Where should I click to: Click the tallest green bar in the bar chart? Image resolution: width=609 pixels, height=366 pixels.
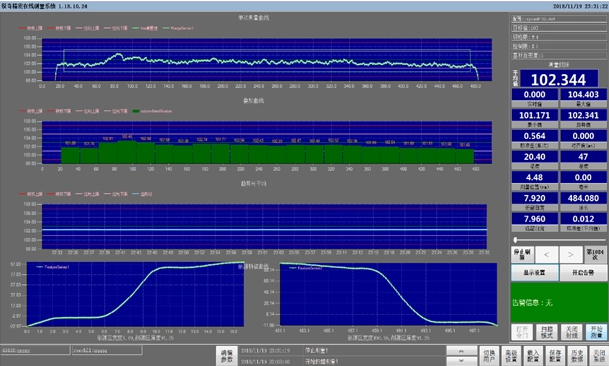(x=127, y=152)
